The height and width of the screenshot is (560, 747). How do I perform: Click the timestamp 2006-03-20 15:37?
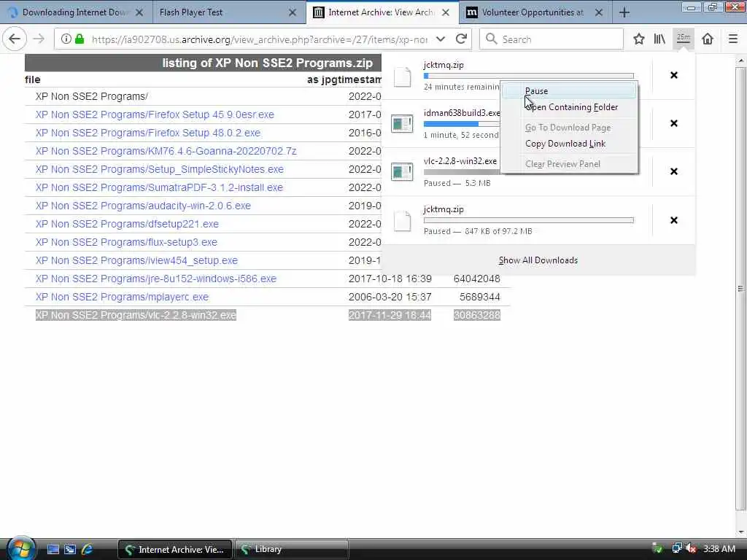tap(390, 297)
